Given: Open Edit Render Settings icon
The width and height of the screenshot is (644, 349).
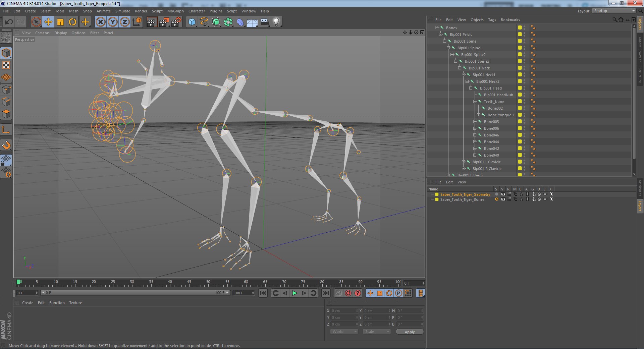Looking at the screenshot, I should coord(176,22).
